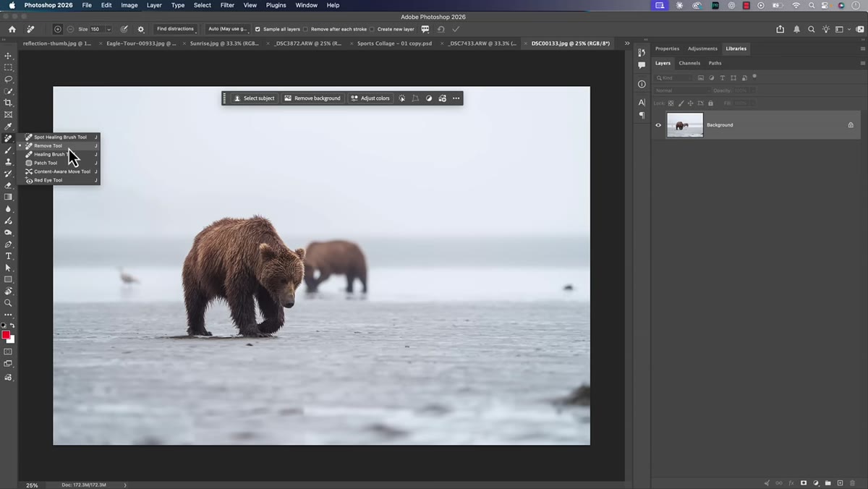Open the Layers panel flyout menu
Screen dimensions: 868x489
(x=863, y=63)
